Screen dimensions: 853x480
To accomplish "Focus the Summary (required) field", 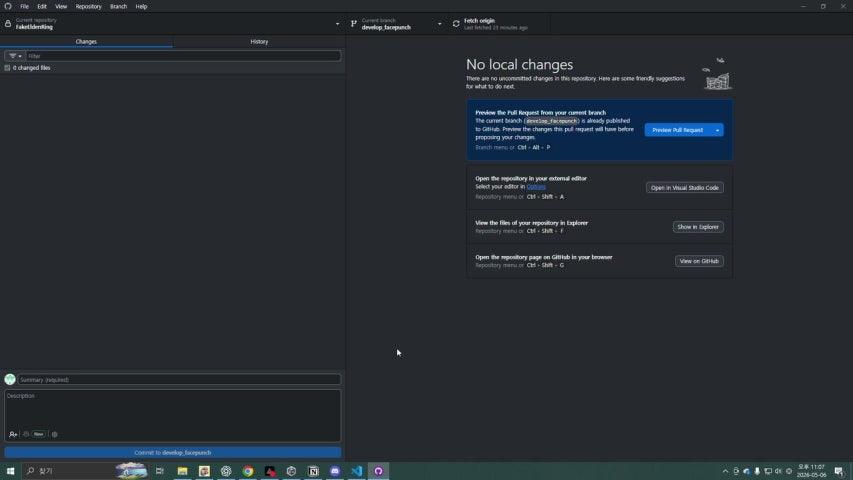I will point(179,379).
